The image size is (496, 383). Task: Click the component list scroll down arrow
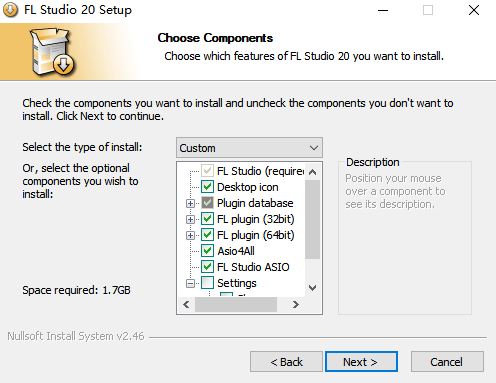pos(312,288)
